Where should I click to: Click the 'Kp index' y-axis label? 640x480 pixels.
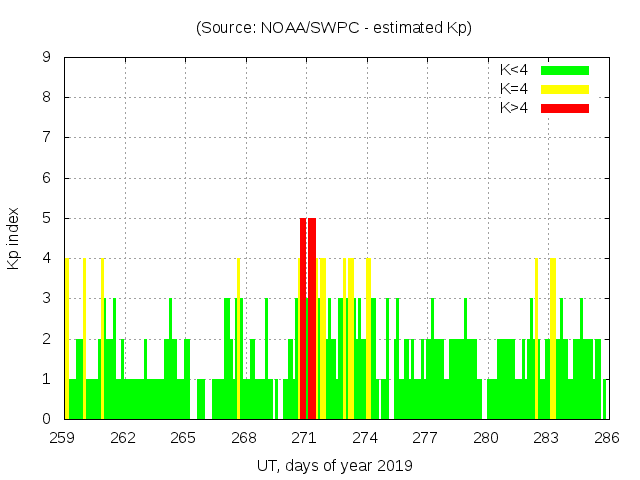14,239
